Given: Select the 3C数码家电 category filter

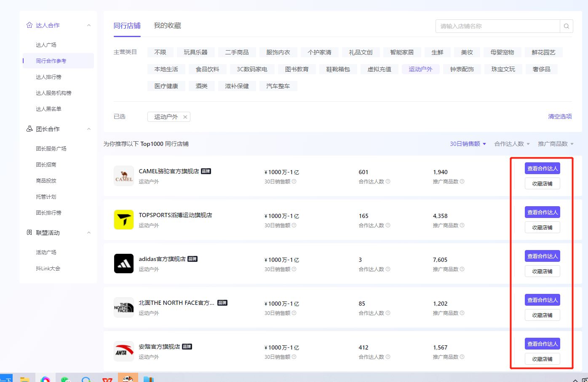Looking at the screenshot, I should pyautogui.click(x=252, y=69).
